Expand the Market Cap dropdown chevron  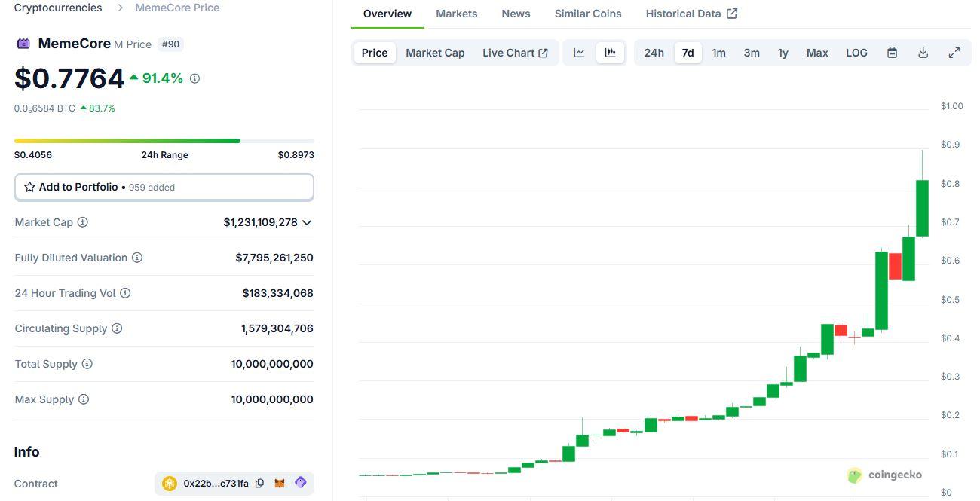(x=307, y=222)
